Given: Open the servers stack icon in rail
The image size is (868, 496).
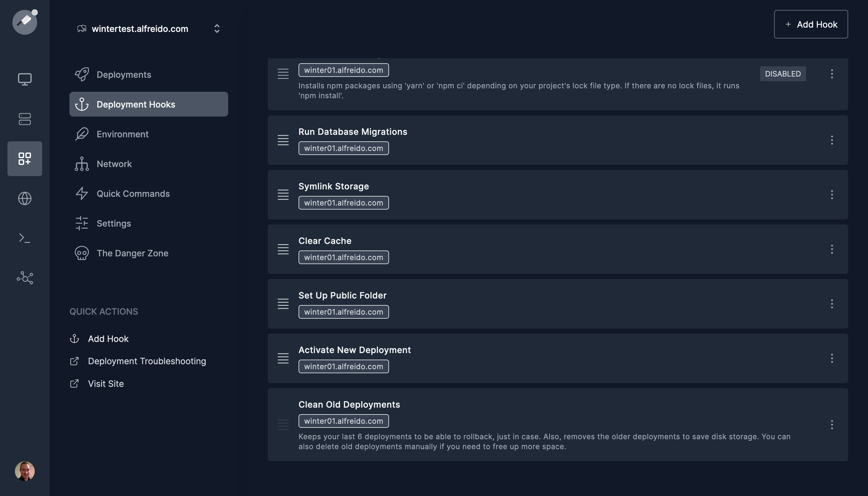Looking at the screenshot, I should (24, 119).
